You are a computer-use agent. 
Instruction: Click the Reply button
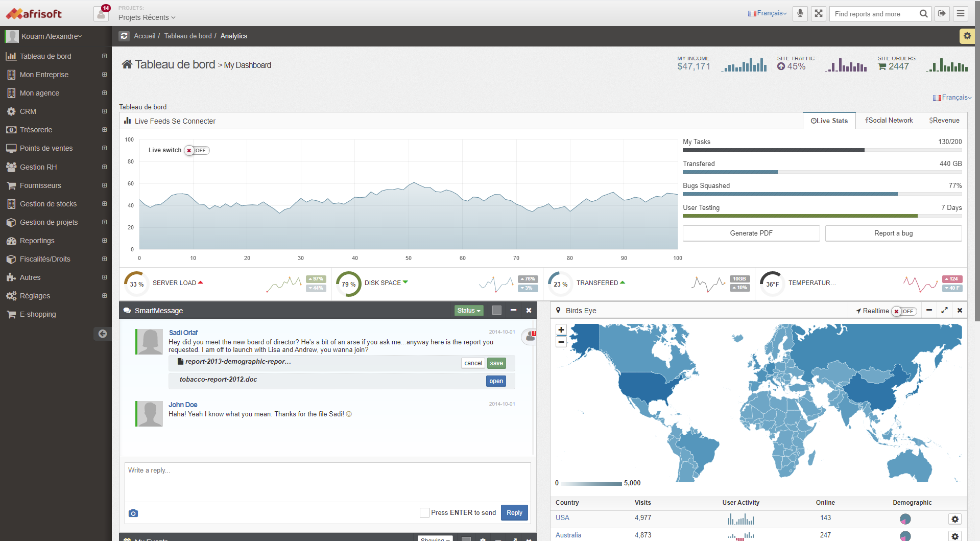pyautogui.click(x=514, y=512)
